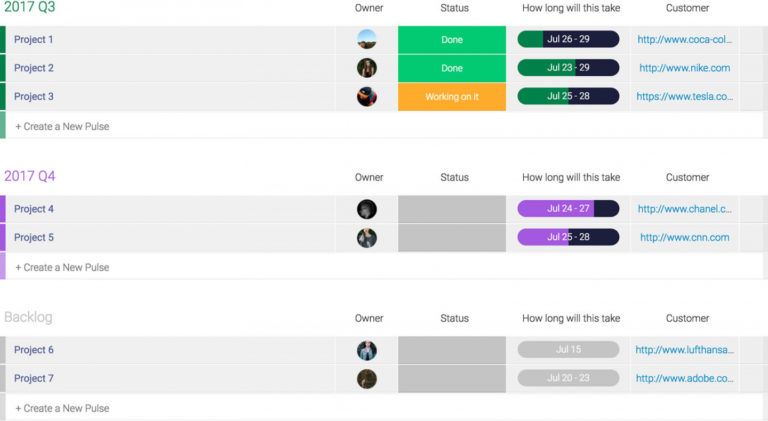Open the lufthansa customer link
This screenshot has width=768, height=421.
coord(685,350)
